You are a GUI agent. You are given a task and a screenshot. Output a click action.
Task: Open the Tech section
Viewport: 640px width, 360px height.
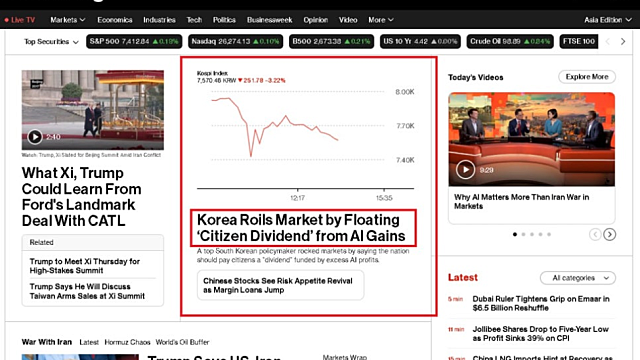tap(194, 20)
